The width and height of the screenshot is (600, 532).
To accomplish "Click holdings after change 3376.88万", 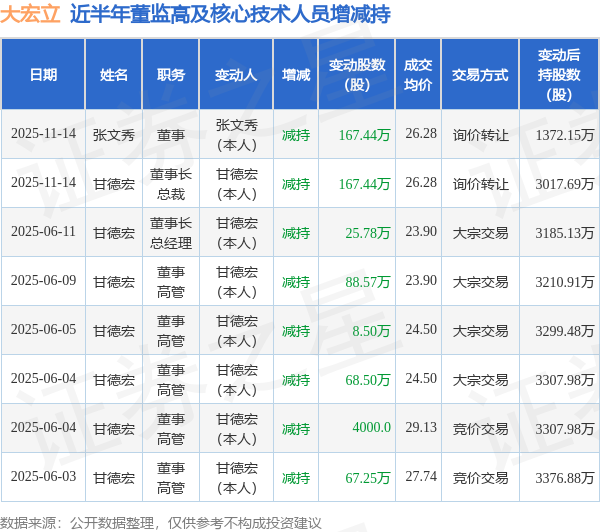I will pos(564,478).
